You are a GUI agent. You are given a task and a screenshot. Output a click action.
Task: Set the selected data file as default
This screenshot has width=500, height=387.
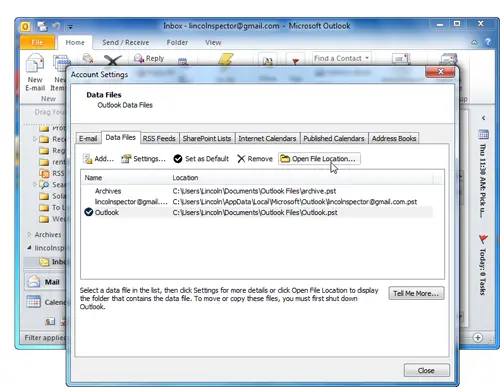(201, 159)
